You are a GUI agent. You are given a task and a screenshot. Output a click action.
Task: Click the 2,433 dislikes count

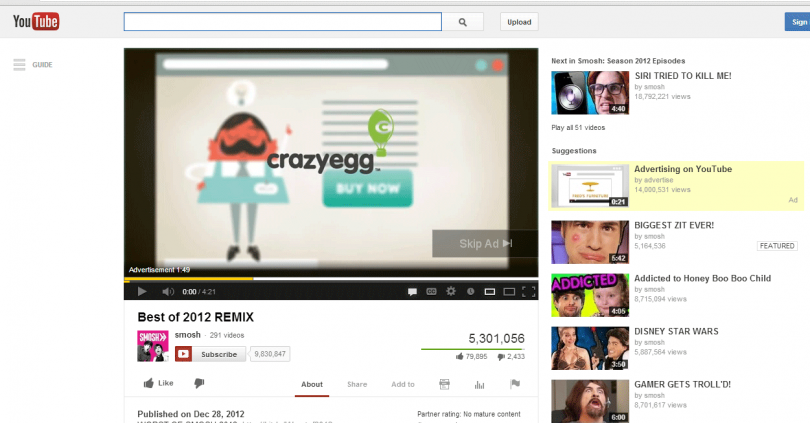tap(511, 356)
